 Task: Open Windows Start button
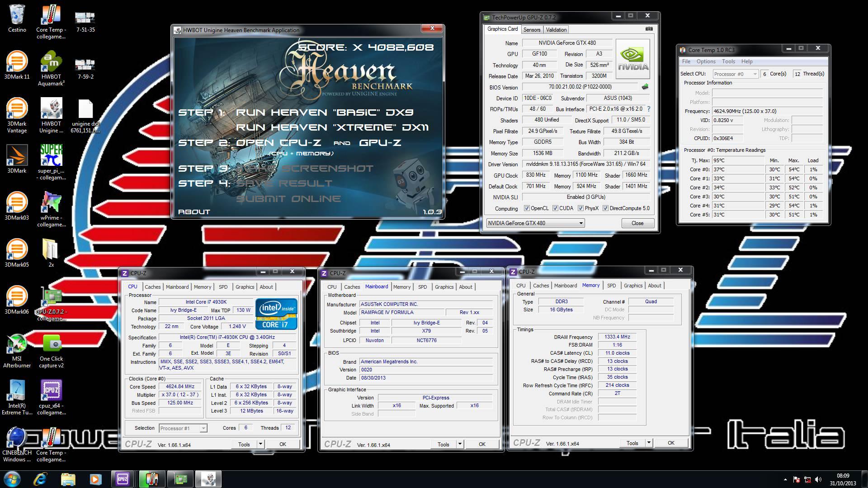12,479
